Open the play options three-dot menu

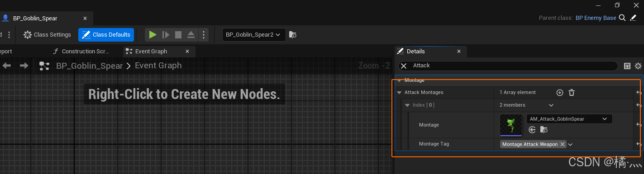204,35
